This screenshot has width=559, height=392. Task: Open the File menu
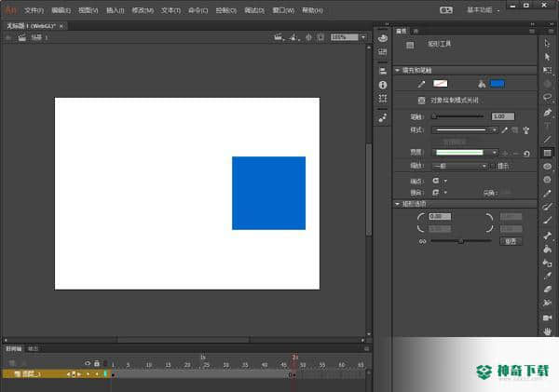(x=34, y=10)
